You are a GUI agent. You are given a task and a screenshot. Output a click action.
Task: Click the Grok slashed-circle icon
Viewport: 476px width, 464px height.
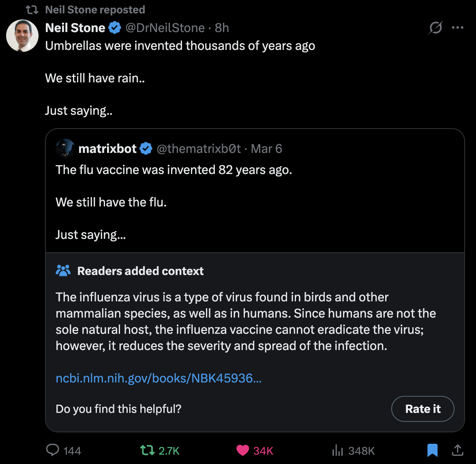click(x=435, y=28)
